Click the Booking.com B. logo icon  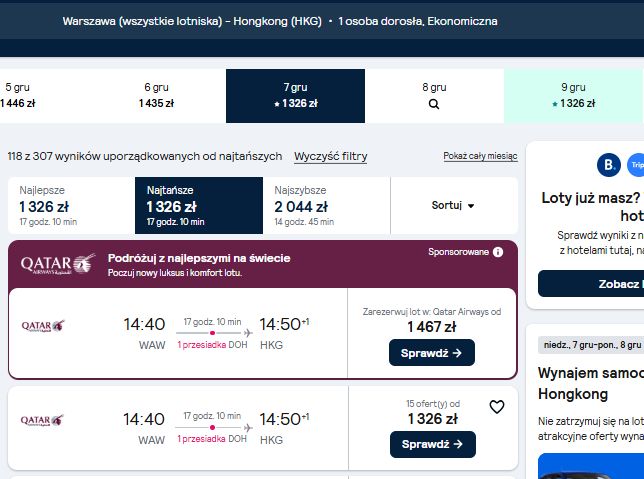click(609, 165)
